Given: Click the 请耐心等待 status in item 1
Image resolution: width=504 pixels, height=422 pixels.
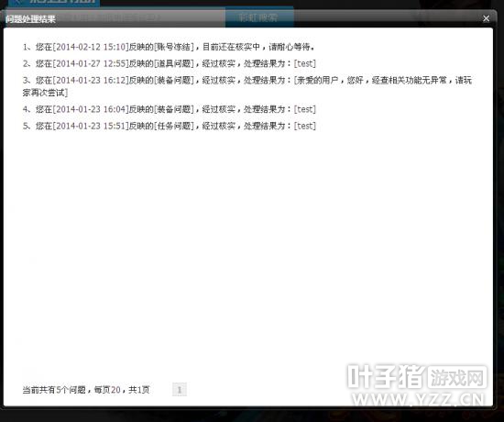Looking at the screenshot, I should (x=291, y=47).
